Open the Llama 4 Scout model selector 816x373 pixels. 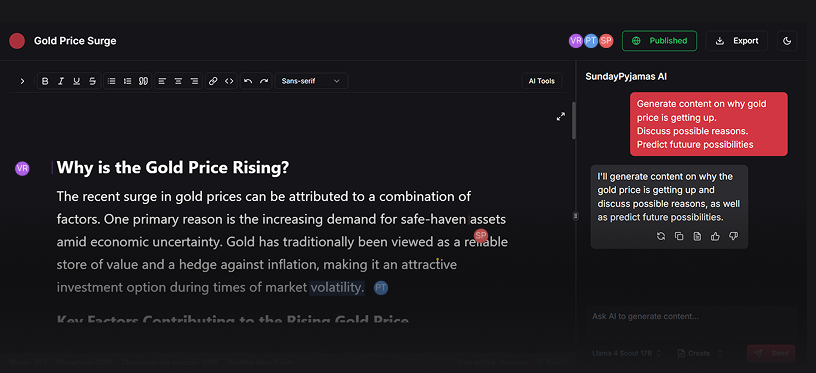(x=627, y=353)
